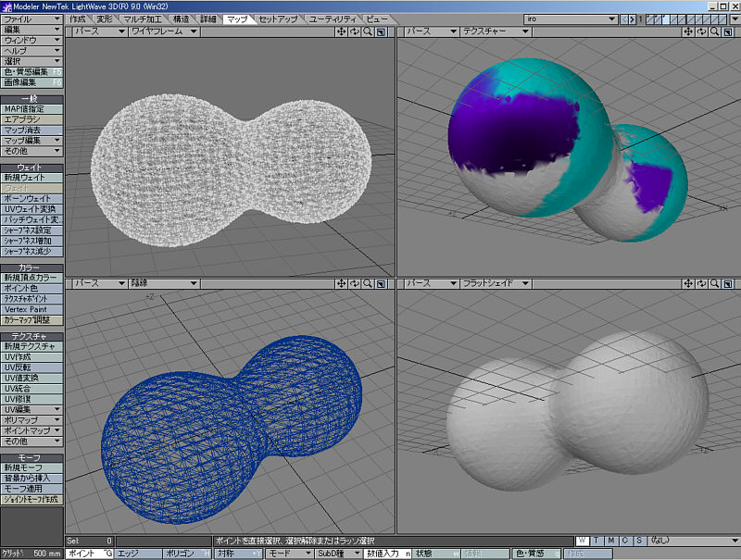Maximize the top-left wireframe viewport
The width and height of the screenshot is (741, 560).
tap(381, 31)
